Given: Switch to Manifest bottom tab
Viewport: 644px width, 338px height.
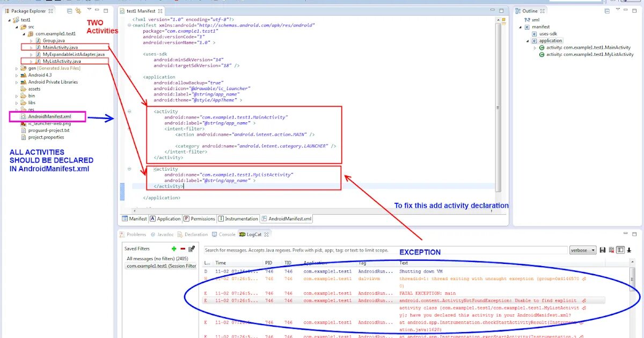Looking at the screenshot, I should (134, 219).
